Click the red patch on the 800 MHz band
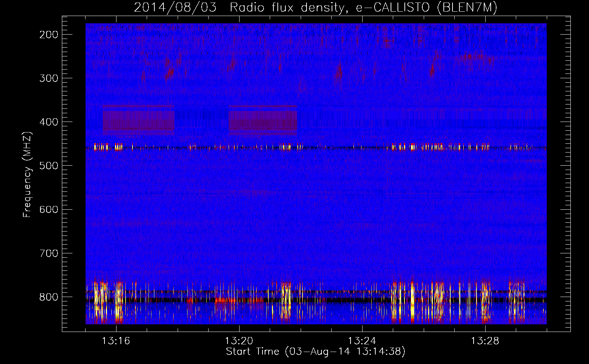This screenshot has width=589, height=364. click(226, 300)
